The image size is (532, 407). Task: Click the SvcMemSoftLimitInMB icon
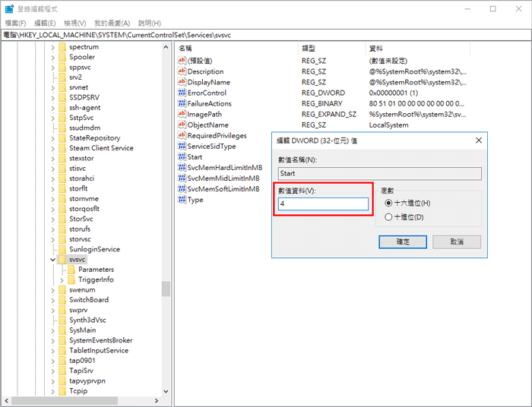(182, 189)
